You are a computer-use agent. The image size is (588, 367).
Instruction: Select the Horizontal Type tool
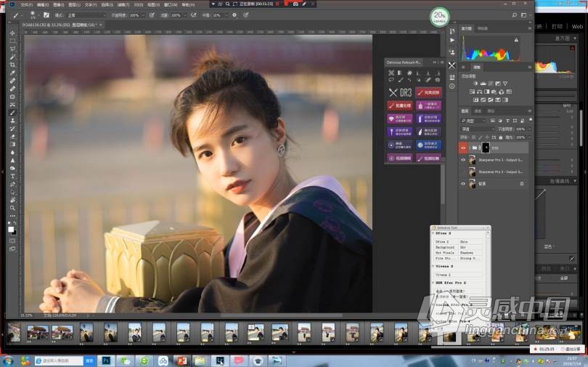pos(12,176)
